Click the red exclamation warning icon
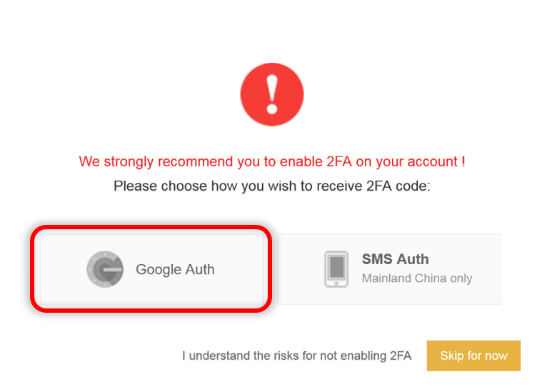 (x=271, y=94)
